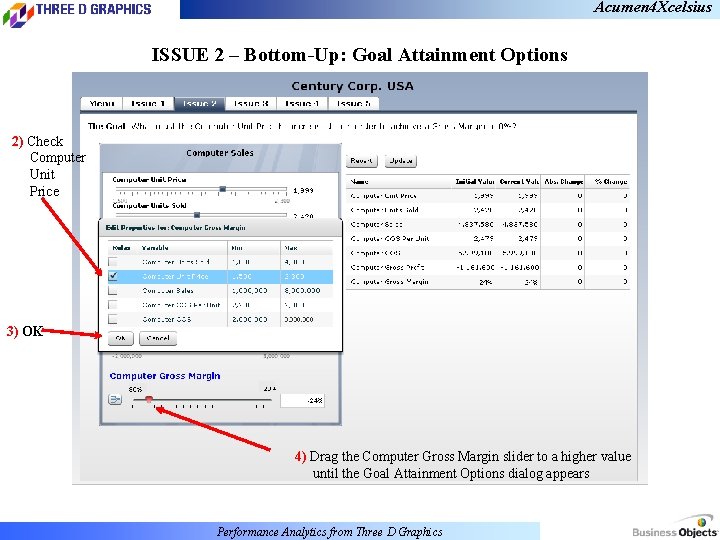Click the Max column header in dialog
Viewport: 720px width, 540px height.
[x=291, y=248]
